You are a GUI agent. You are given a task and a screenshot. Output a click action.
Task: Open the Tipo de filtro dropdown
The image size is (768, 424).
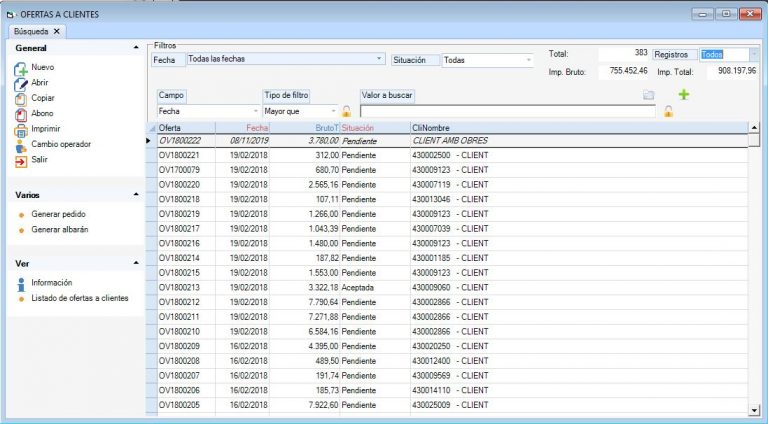(334, 112)
